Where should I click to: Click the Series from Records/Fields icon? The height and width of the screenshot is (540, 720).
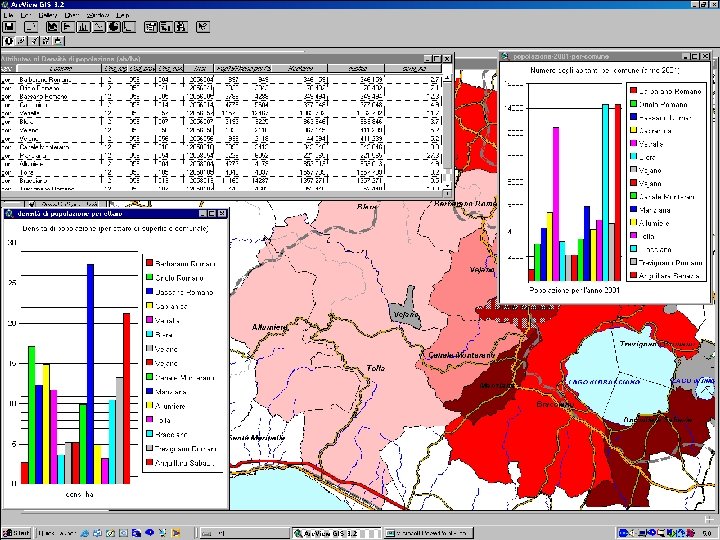pyautogui.click(x=151, y=27)
